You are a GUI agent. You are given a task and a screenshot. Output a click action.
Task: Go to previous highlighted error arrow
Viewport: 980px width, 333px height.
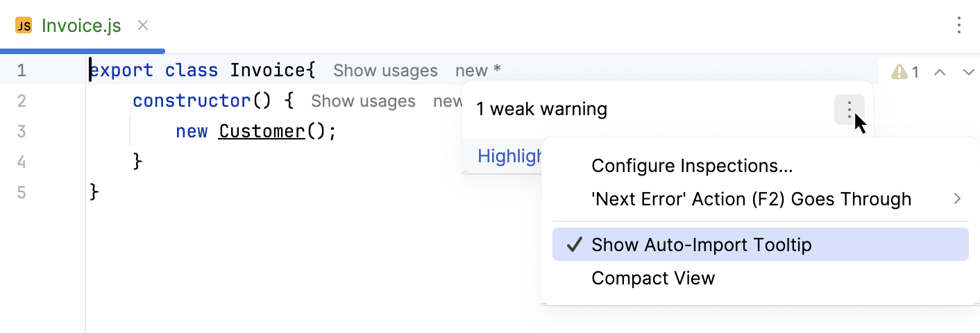(x=940, y=71)
